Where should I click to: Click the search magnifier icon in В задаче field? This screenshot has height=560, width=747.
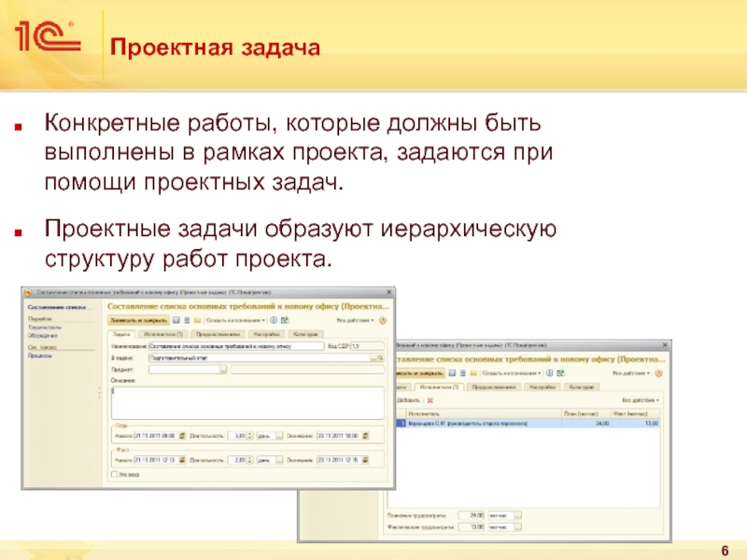point(380,357)
